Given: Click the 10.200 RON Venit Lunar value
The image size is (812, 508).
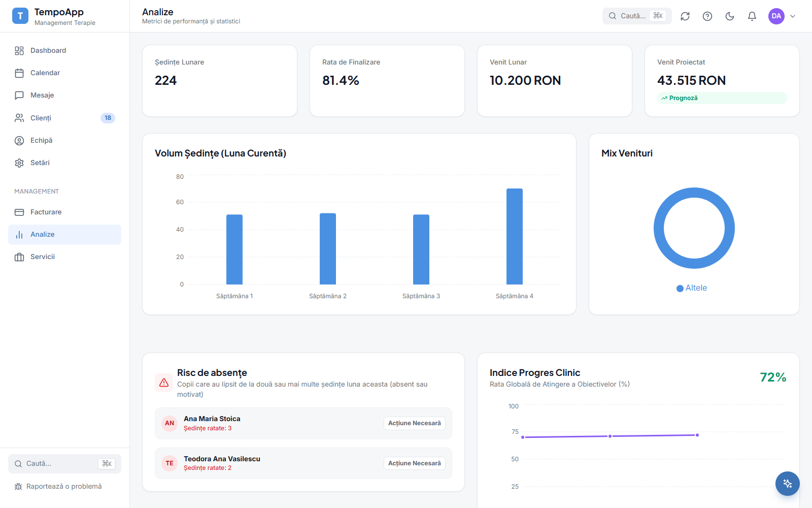Looking at the screenshot, I should [x=525, y=80].
